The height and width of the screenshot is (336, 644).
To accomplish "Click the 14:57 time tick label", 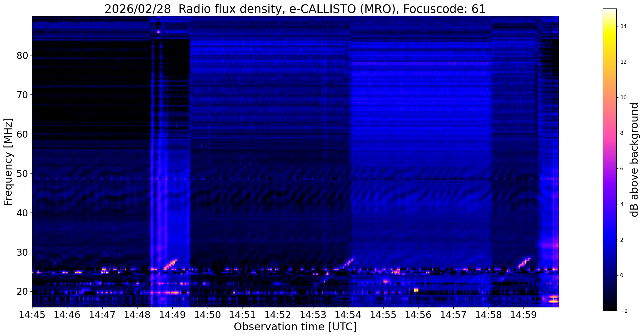I will 453,315.
